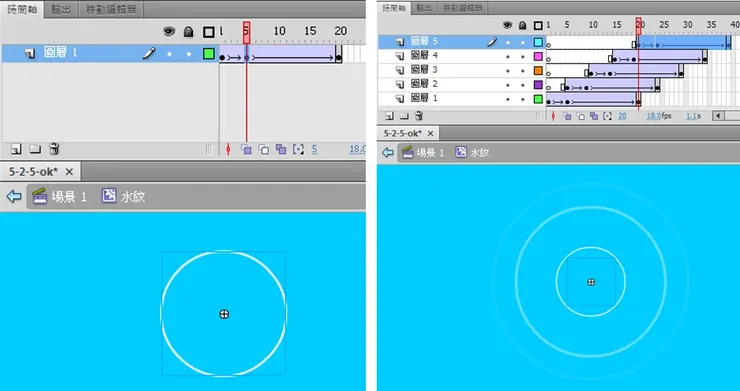Click New Layer icon in right timeline
Screen dimensions: 740x391
[390, 116]
